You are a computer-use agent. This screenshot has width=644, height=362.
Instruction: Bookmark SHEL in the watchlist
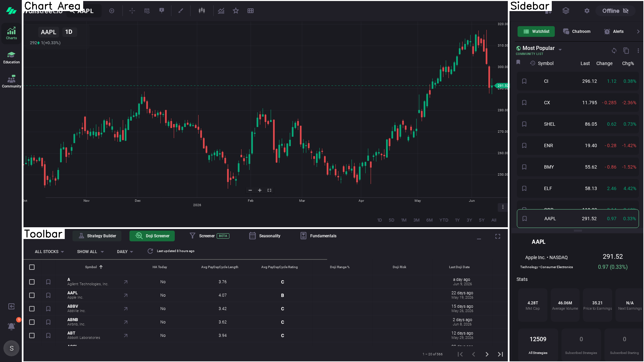click(524, 124)
